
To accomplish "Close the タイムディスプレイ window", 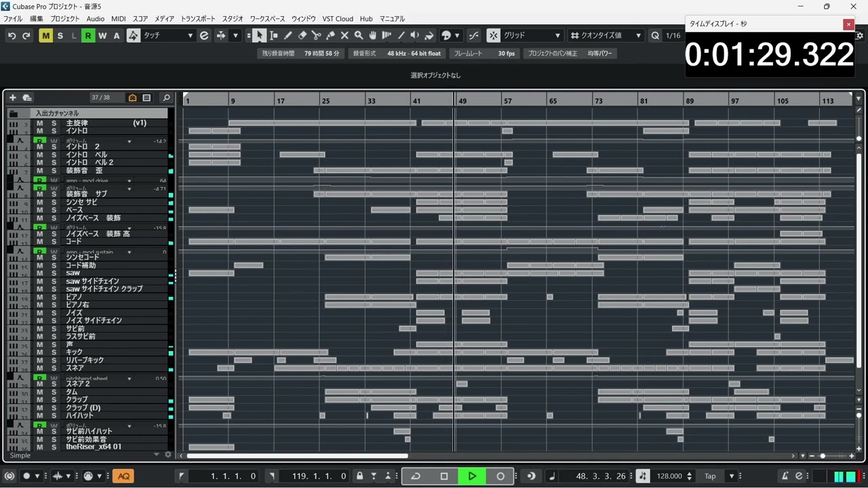I will pos(848,24).
